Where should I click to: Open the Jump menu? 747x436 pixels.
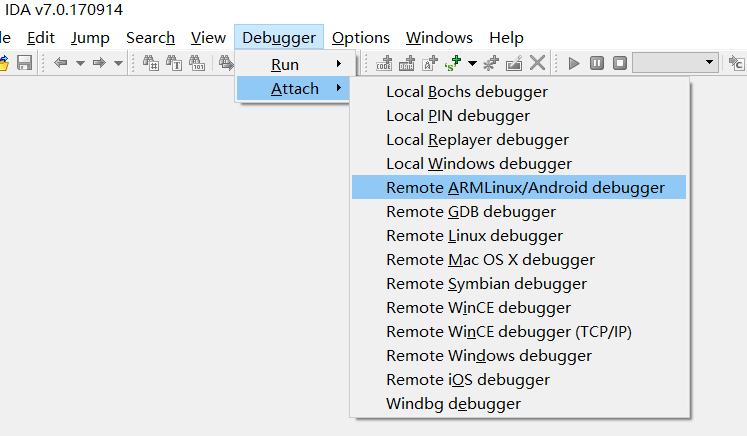(90, 38)
